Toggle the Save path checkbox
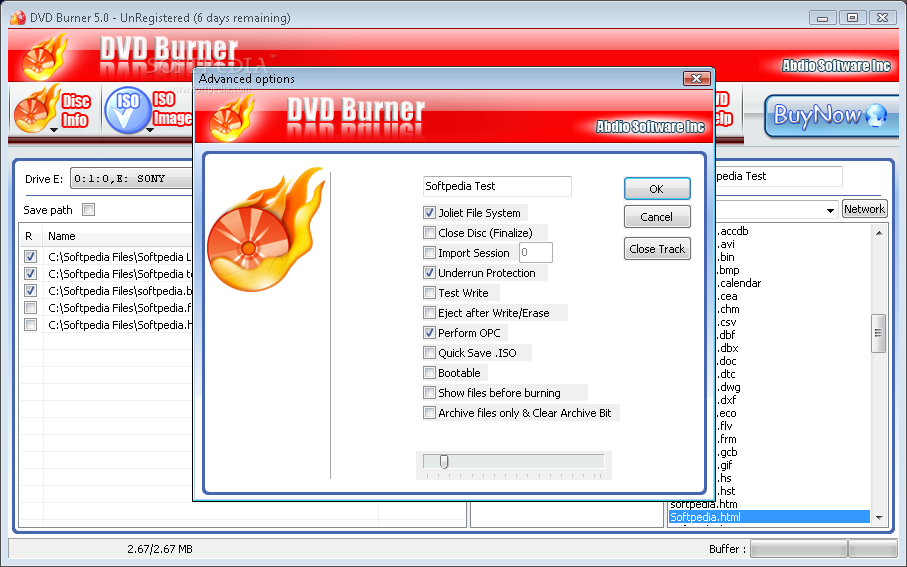The image size is (907, 567). [x=89, y=209]
